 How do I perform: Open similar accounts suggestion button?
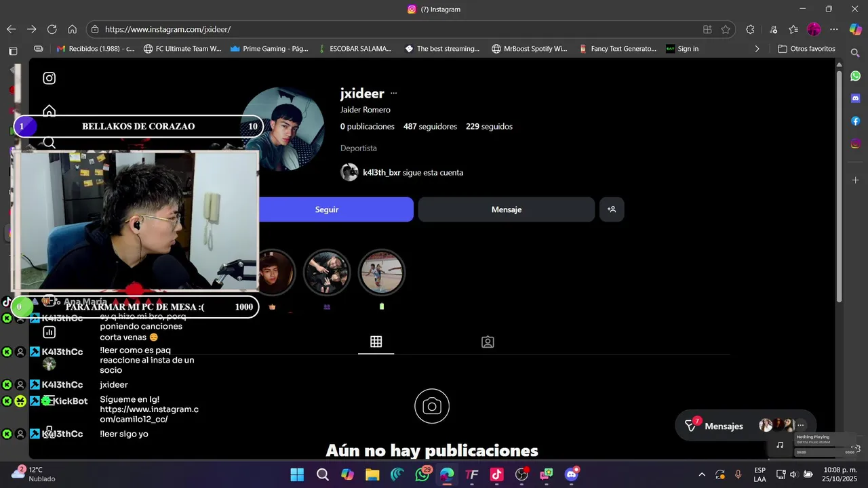click(612, 209)
